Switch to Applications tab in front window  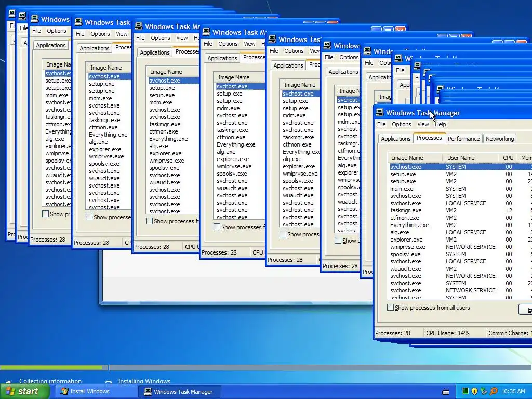point(395,139)
